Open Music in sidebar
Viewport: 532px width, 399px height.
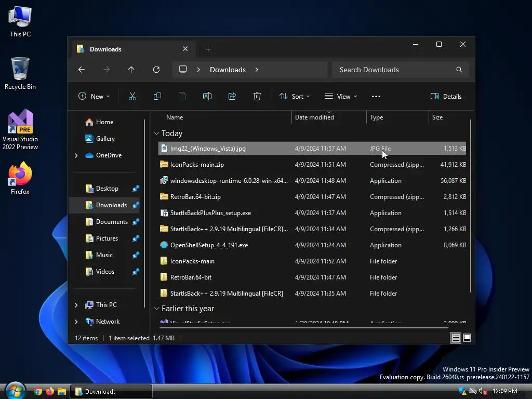104,255
